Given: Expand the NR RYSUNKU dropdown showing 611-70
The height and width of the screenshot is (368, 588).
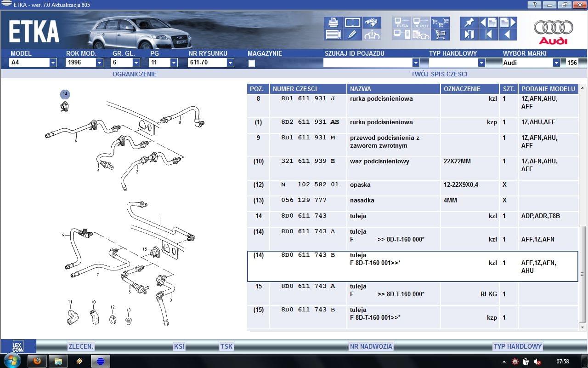Looking at the screenshot, I should pos(230,63).
